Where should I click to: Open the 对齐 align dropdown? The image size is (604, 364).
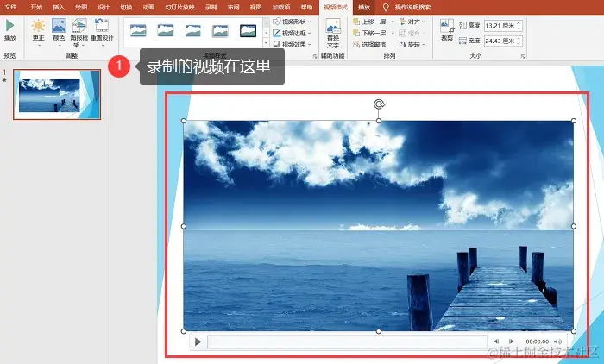(x=412, y=22)
